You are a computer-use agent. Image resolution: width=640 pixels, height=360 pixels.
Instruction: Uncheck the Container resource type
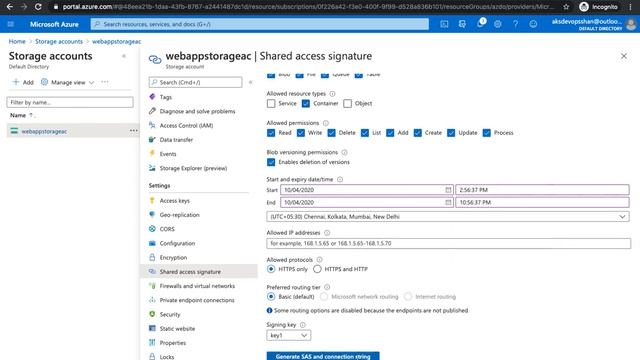click(306, 104)
